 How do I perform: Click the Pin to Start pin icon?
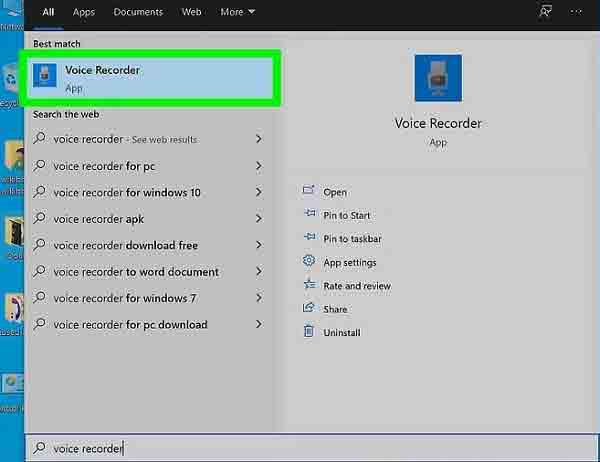tap(309, 213)
